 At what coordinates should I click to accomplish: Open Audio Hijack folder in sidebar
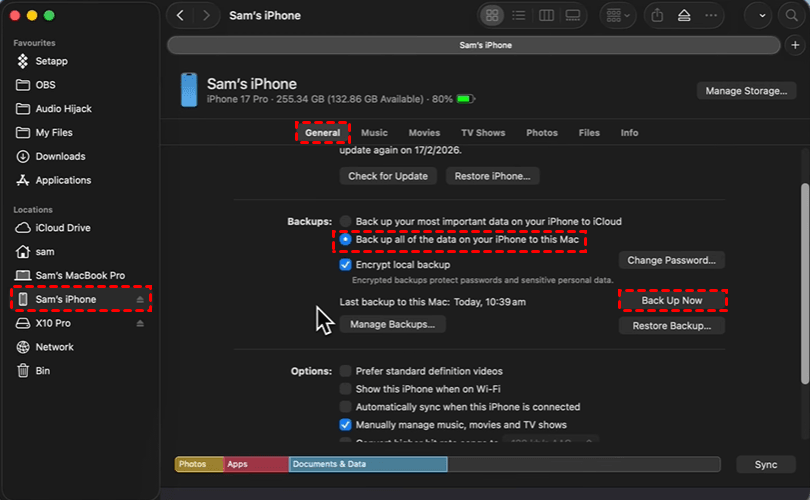(63, 108)
